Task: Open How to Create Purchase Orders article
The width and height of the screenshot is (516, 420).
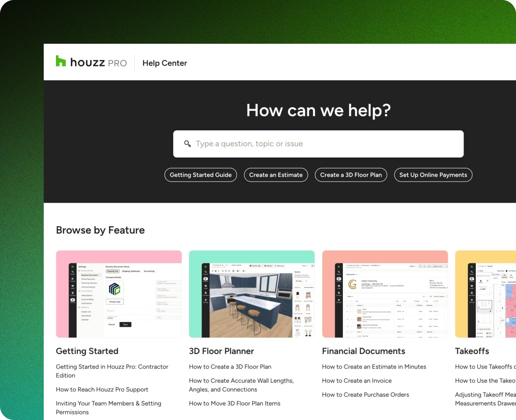Action: point(366,395)
